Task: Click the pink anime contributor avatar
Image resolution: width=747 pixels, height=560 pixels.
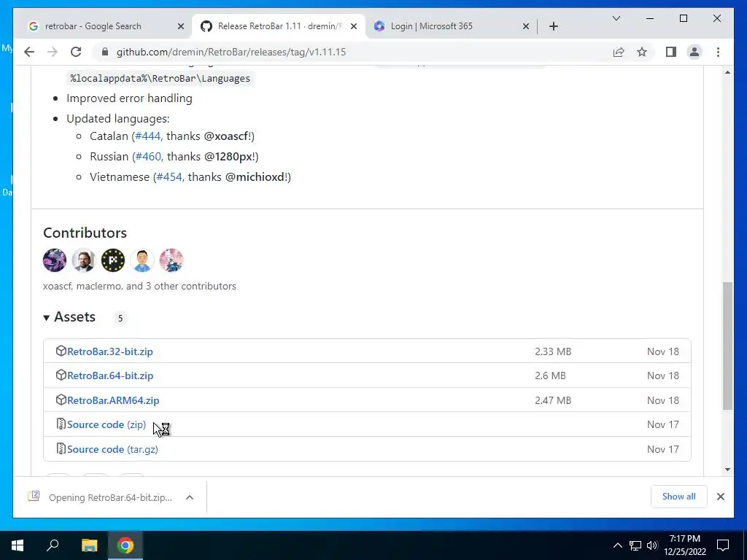Action: coord(171,260)
